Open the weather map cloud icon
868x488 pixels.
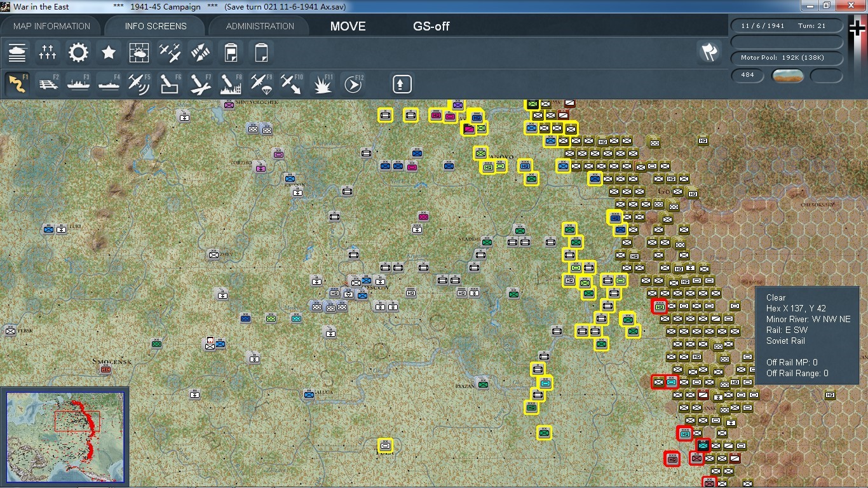point(139,52)
